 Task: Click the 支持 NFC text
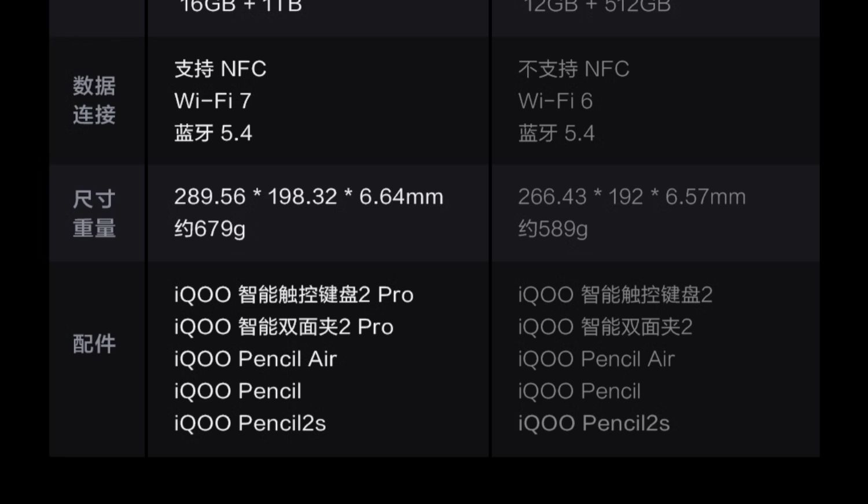coord(220,69)
